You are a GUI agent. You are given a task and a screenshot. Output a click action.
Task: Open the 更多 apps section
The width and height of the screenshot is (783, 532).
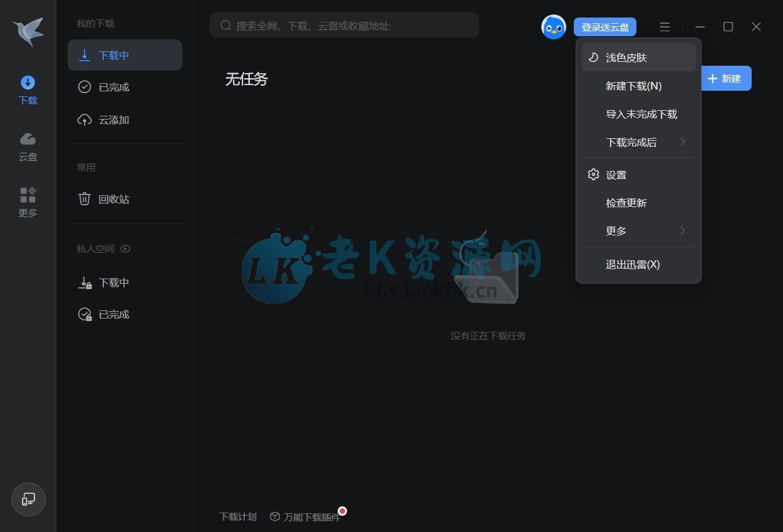[28, 203]
